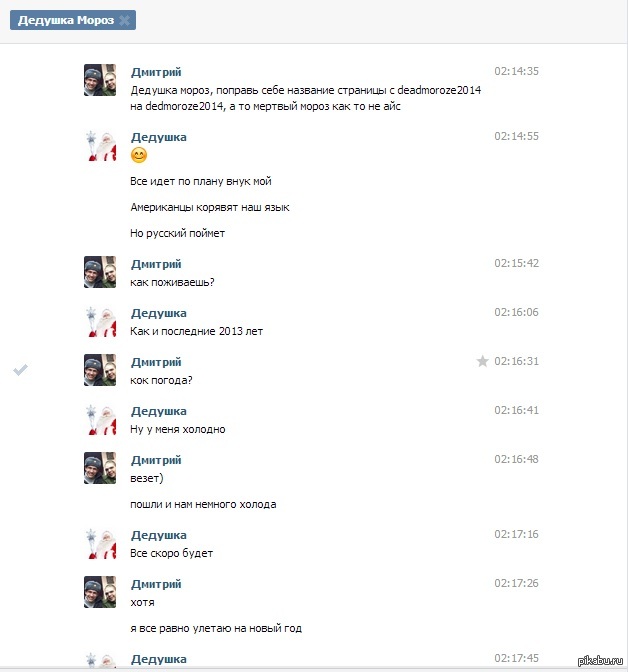Close the Дедушка Мороз chat tab

pos(124,20)
